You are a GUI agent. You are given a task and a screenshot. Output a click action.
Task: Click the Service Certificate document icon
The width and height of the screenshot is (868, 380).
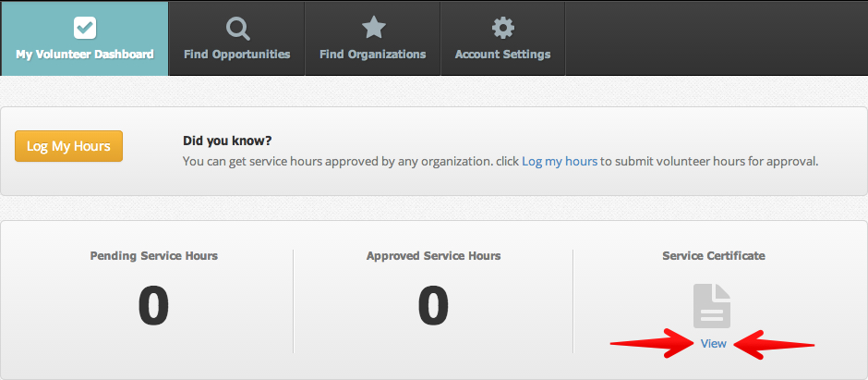(713, 306)
